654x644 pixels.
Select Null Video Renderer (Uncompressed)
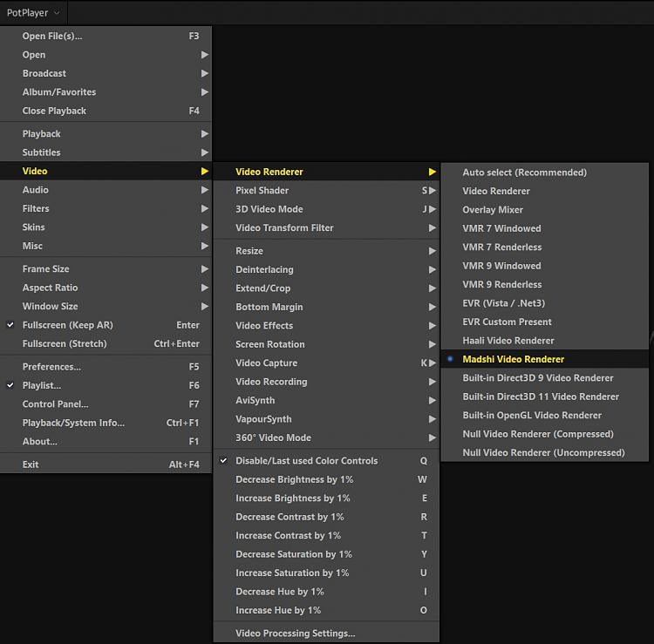click(x=545, y=452)
